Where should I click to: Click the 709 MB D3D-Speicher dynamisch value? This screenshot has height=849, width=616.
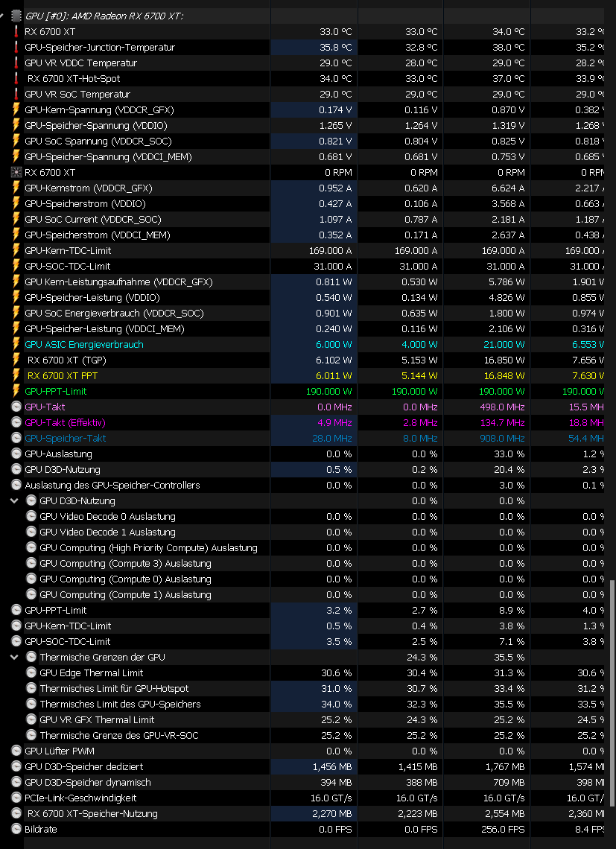pos(509,783)
